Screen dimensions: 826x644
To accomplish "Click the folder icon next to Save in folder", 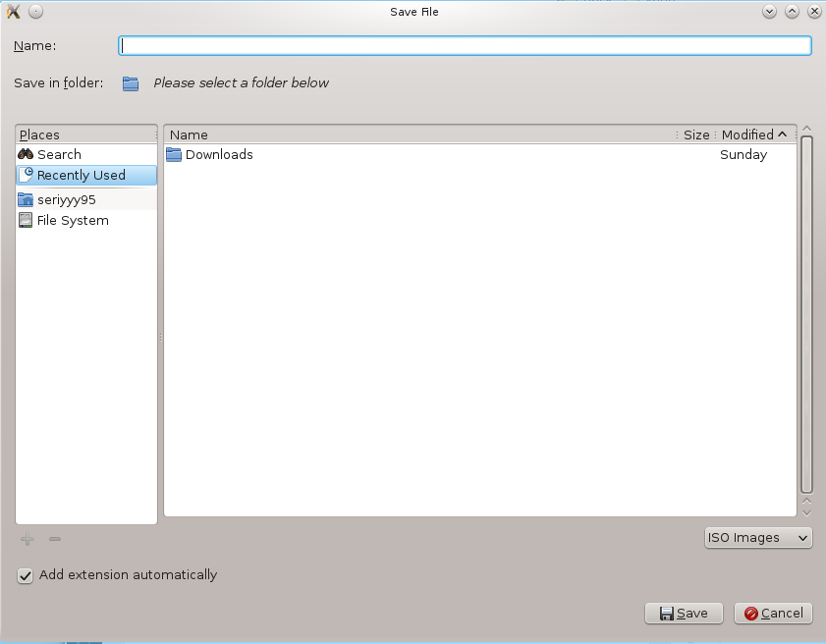I will click(131, 83).
